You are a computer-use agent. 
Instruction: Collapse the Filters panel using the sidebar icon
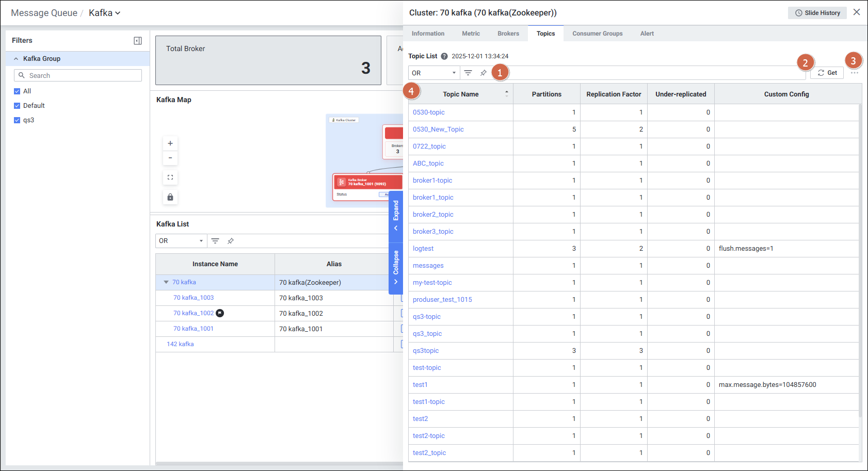(x=138, y=41)
